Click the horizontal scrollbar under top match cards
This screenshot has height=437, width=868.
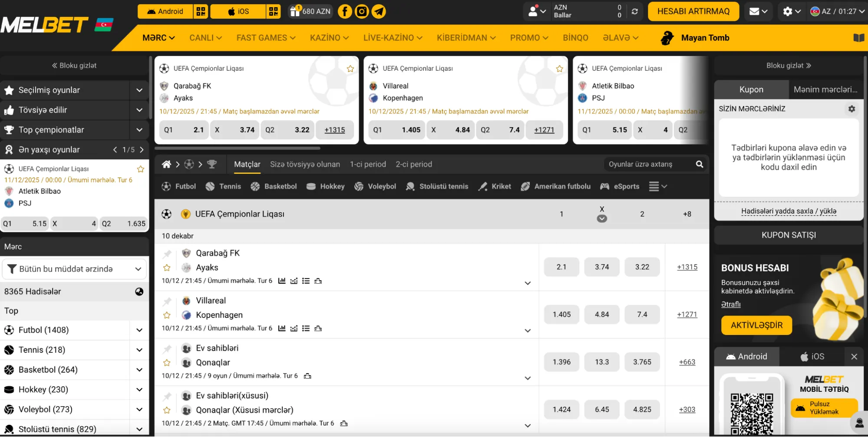tap(238, 148)
